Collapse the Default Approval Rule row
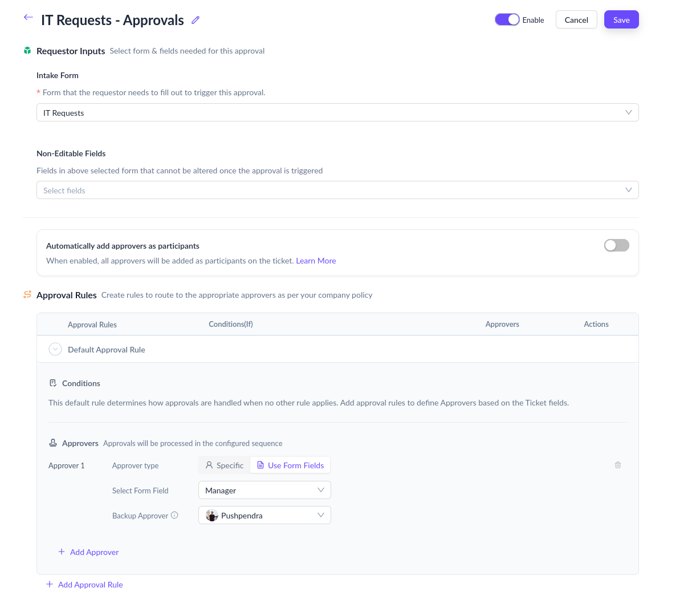Viewport: 696px width, 616px height. pyautogui.click(x=55, y=348)
